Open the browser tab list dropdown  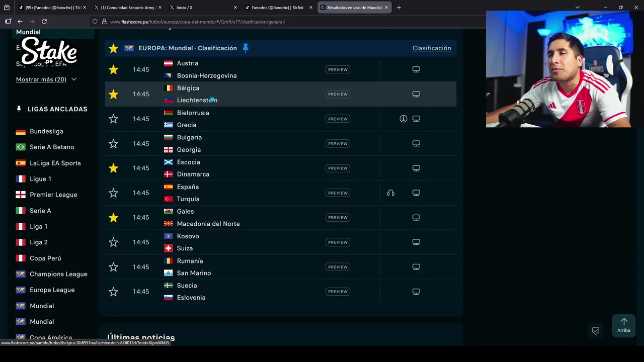coord(578,8)
